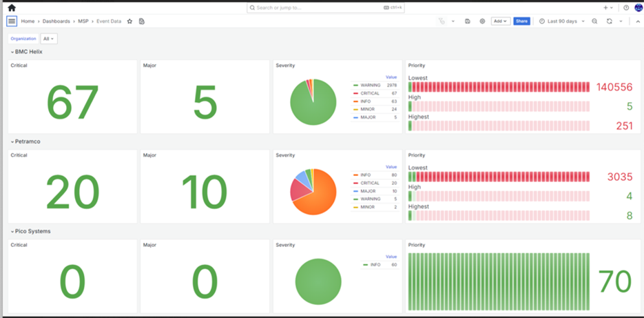Click the Petramco severity pie chart
The image size is (644, 318).
pos(313,192)
